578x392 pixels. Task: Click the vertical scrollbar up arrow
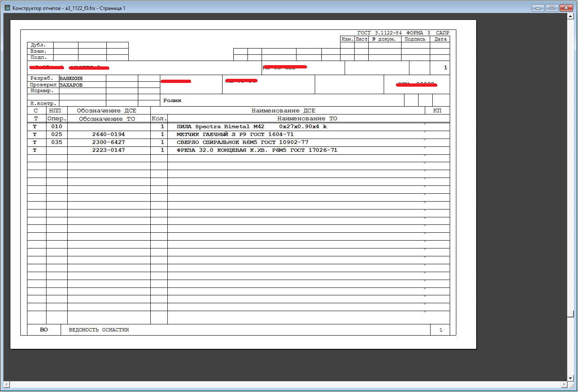(570, 16)
